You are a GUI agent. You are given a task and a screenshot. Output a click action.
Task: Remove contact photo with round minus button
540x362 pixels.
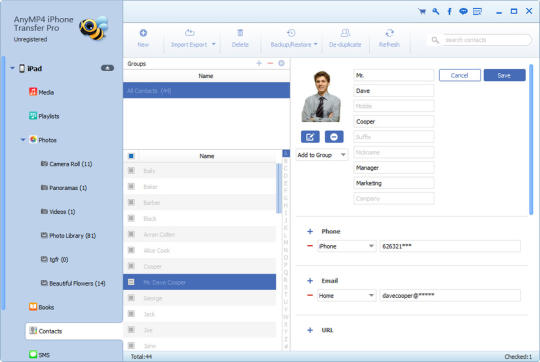pyautogui.click(x=334, y=137)
